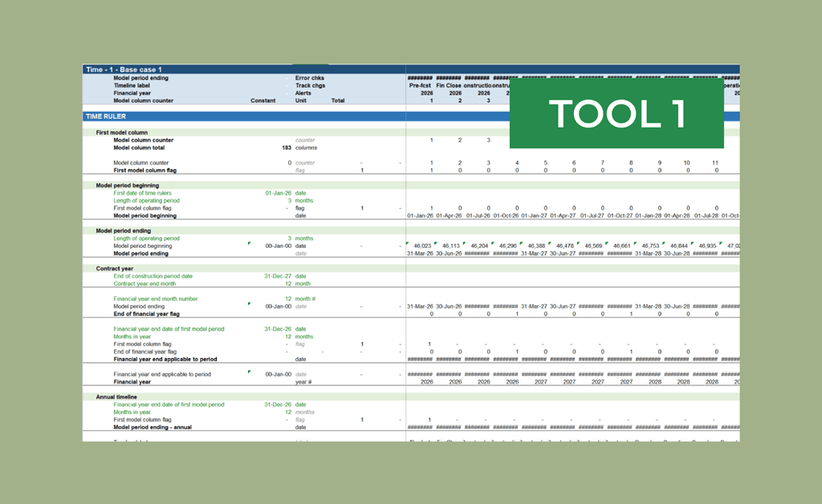Select the 'First date of time rulers' label
Image resolution: width=822 pixels, height=504 pixels.
[142, 193]
